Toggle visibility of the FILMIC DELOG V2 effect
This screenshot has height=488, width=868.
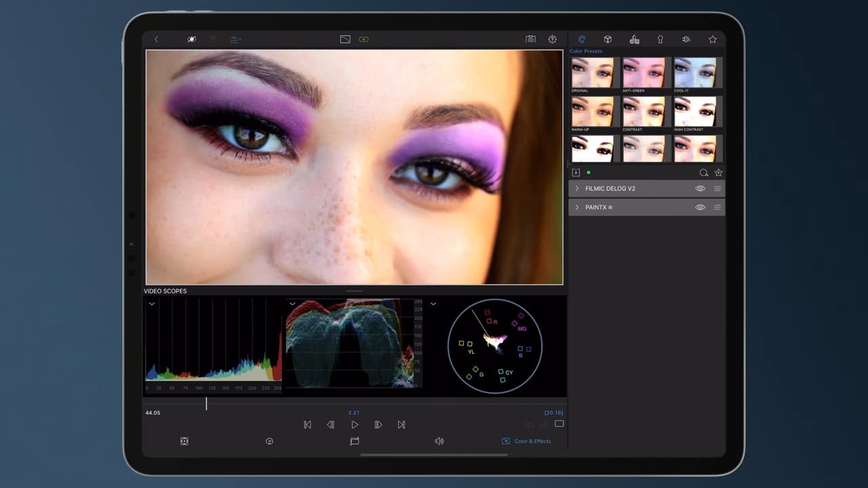[x=700, y=188]
